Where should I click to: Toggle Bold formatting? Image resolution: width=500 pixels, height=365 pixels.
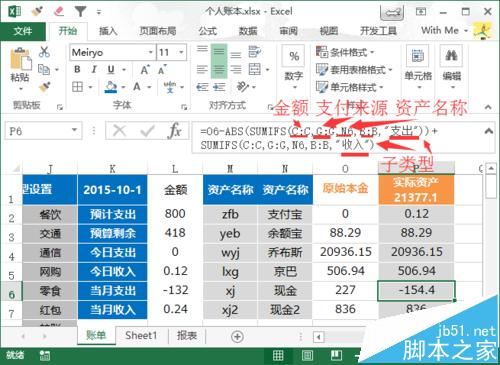(77, 69)
